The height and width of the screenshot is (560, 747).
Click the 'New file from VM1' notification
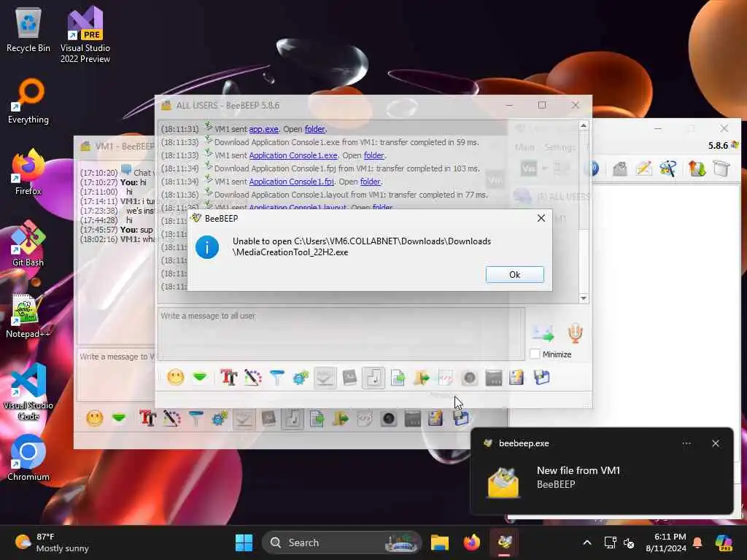coord(602,471)
